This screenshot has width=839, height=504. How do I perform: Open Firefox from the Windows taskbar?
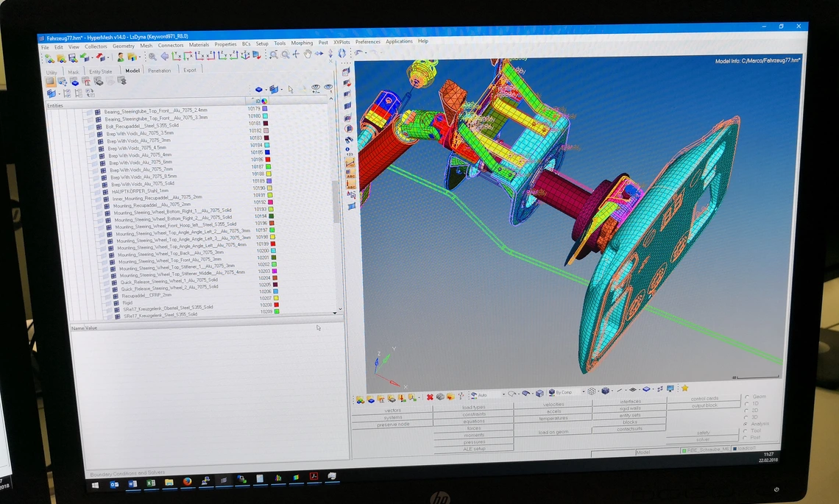[x=187, y=481]
